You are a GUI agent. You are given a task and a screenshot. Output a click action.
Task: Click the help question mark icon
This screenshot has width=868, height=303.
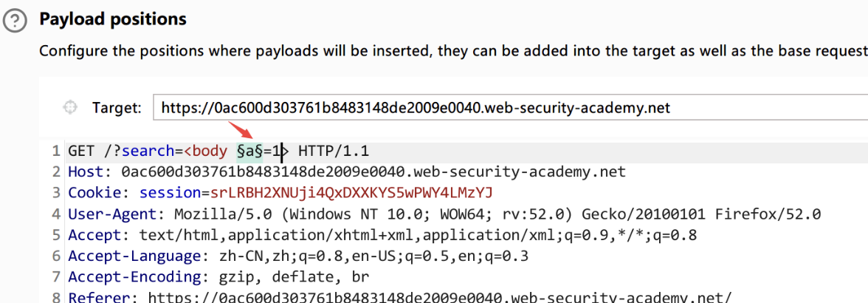(x=13, y=21)
